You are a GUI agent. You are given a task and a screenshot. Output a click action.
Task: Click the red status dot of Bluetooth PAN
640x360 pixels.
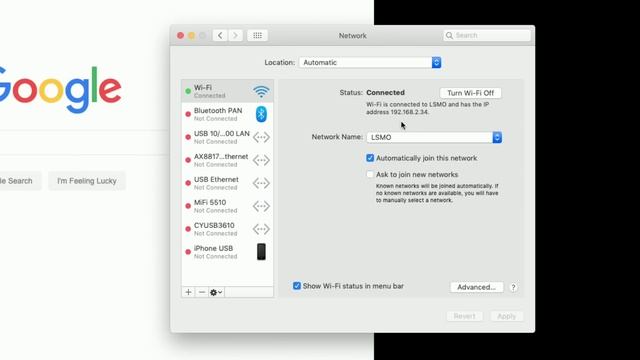(x=188, y=114)
